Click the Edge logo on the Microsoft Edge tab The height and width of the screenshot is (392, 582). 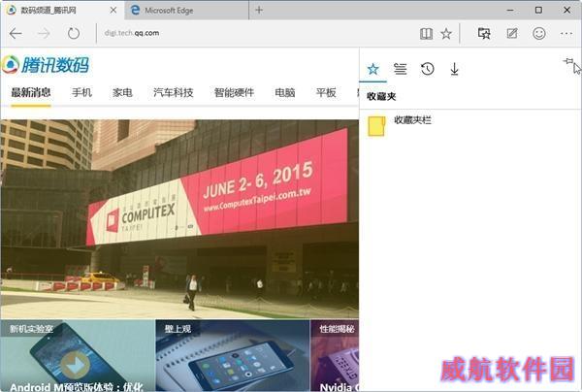click(x=135, y=10)
